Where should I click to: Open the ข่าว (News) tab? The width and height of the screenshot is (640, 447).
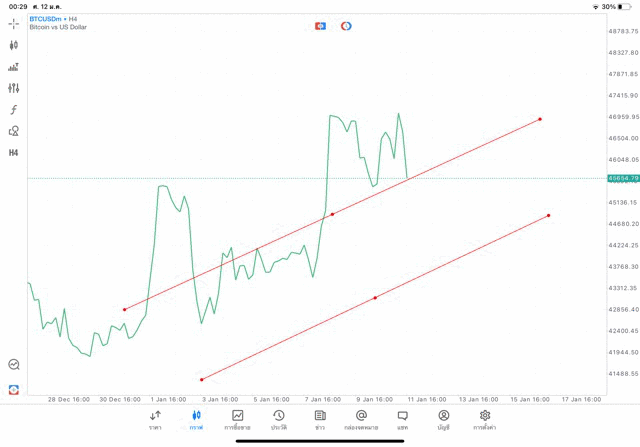click(320, 419)
